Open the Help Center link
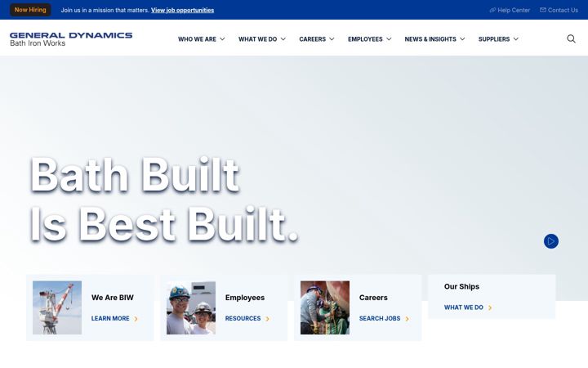Screen dimensions: 588x368 coord(510,10)
